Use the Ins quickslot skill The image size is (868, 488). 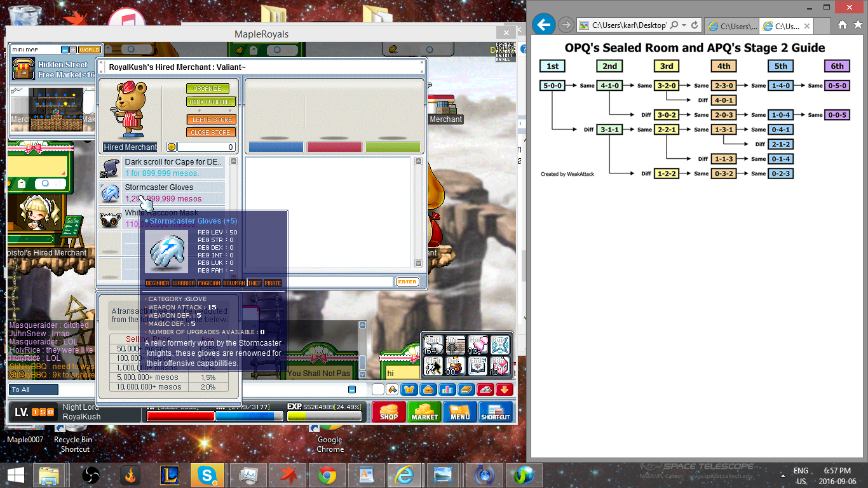[455, 344]
